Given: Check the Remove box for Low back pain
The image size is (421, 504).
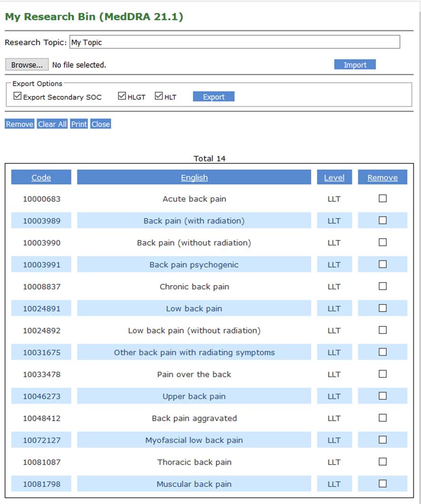Looking at the screenshot, I should (382, 308).
